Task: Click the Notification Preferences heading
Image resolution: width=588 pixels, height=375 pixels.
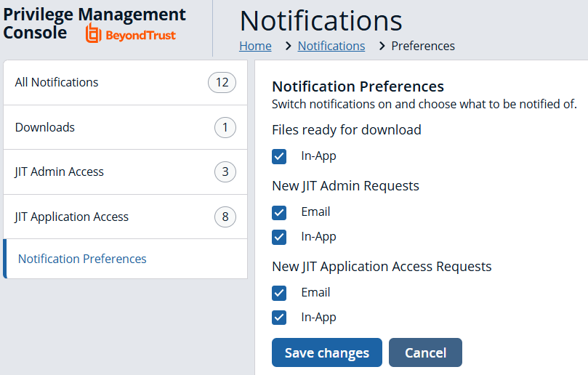Action: [358, 86]
